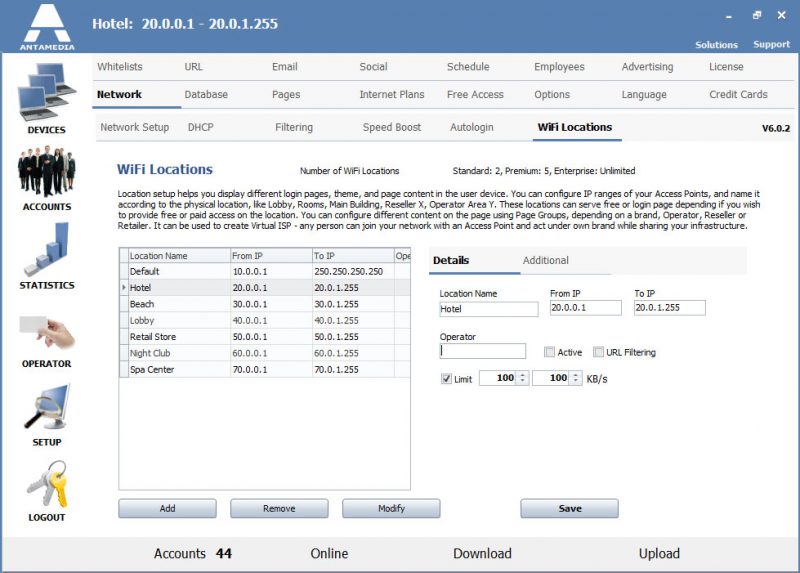
Task: Open the Statistics chart icon
Action: tap(46, 250)
